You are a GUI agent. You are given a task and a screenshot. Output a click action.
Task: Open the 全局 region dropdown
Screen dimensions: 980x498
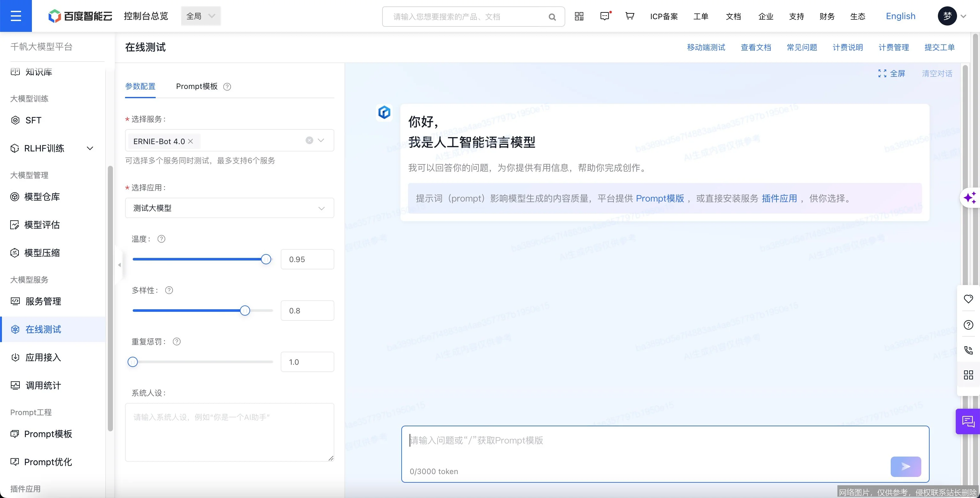200,16
